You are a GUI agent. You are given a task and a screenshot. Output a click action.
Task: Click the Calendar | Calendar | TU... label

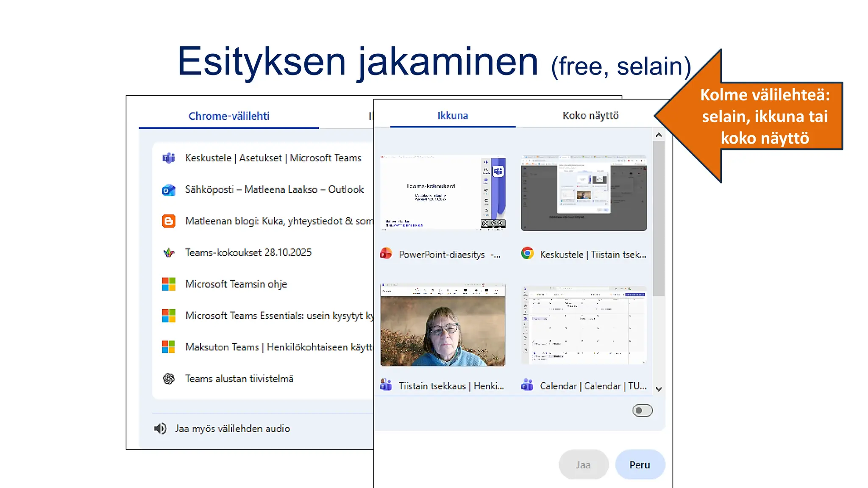[x=593, y=386]
